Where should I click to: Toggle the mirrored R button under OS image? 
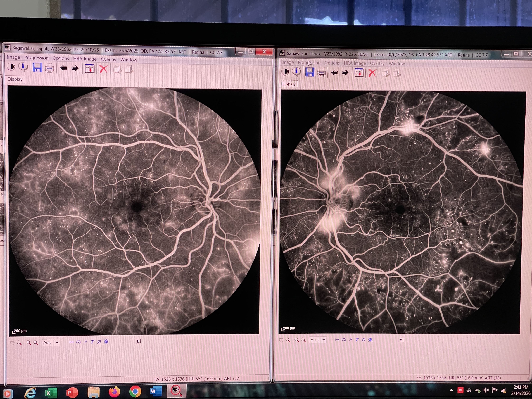tap(401, 340)
